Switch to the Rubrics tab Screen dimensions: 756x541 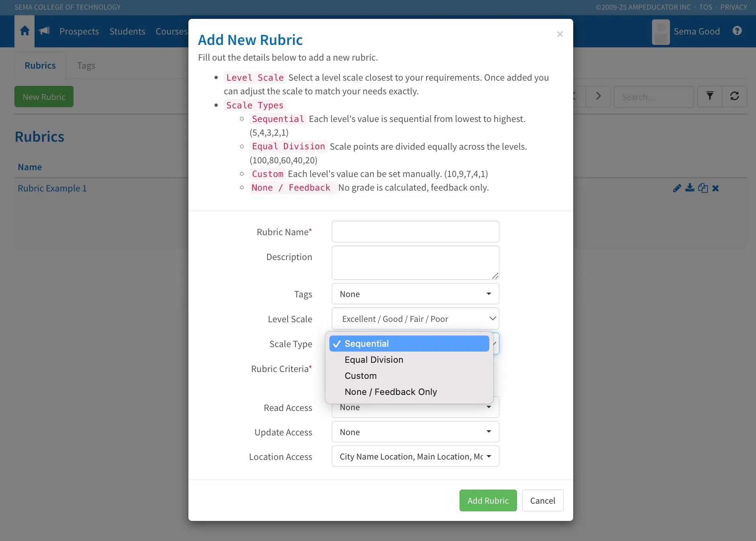tap(40, 65)
